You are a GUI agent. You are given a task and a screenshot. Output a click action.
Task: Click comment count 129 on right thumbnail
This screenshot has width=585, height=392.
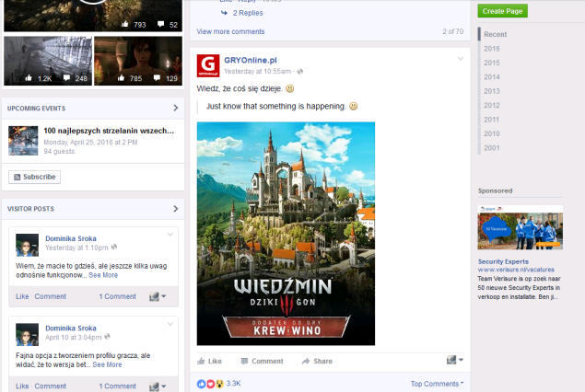click(166, 78)
